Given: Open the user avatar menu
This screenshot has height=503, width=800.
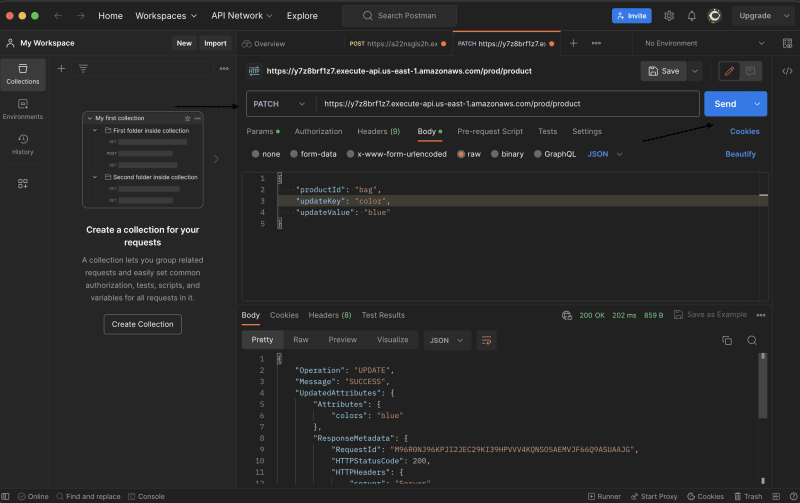Looking at the screenshot, I should pyautogui.click(x=714, y=16).
